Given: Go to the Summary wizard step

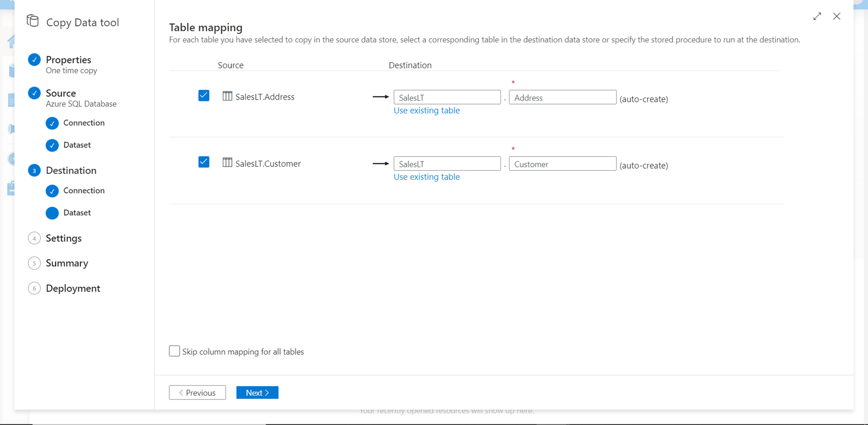Looking at the screenshot, I should (67, 263).
